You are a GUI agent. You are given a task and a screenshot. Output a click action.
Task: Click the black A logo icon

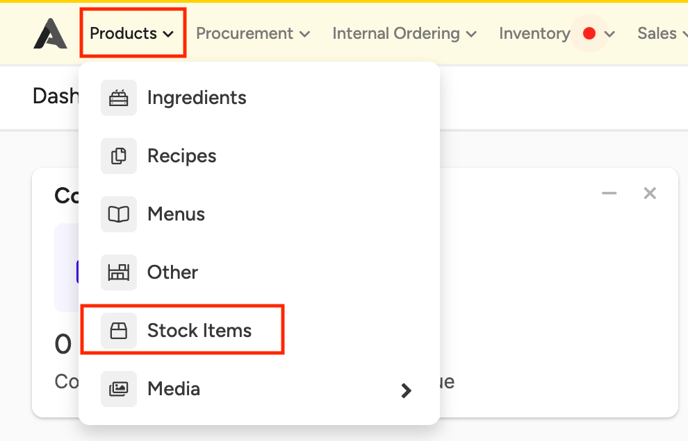pyautogui.click(x=50, y=33)
